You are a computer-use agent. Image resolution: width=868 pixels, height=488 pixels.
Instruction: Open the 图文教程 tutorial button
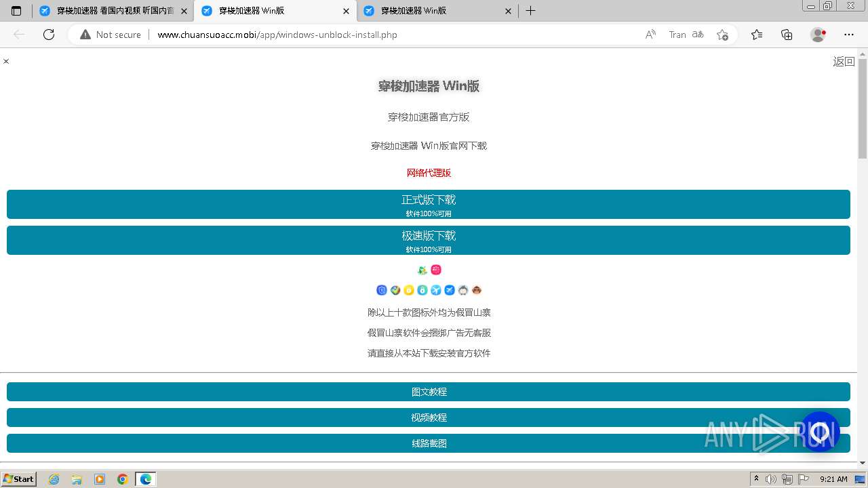[x=429, y=392]
